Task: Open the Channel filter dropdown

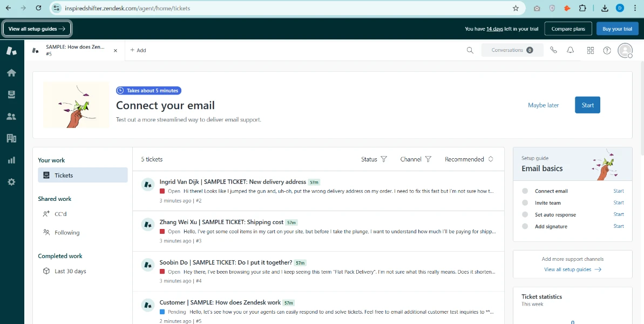Action: 416,159
